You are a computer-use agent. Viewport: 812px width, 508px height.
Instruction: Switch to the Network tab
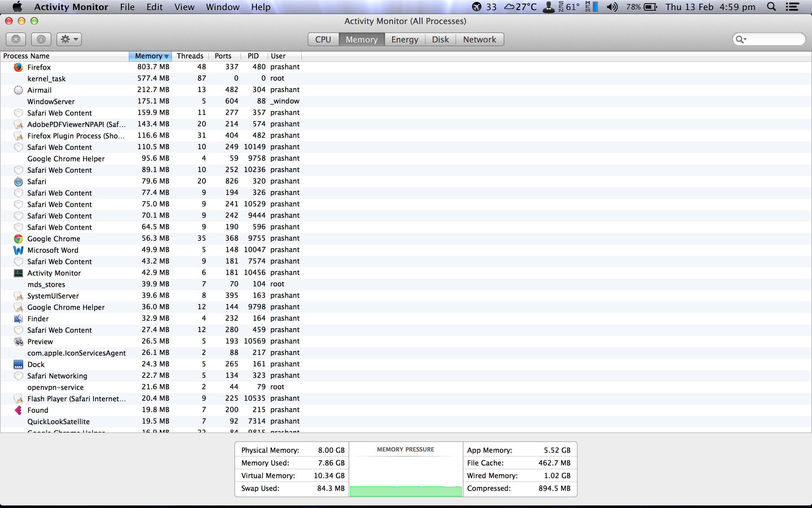pyautogui.click(x=480, y=39)
